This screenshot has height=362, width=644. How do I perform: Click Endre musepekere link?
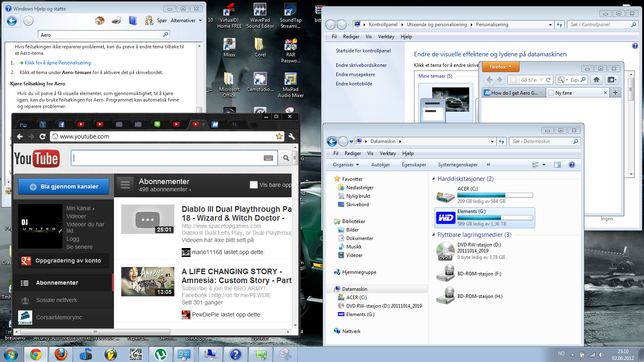point(355,74)
